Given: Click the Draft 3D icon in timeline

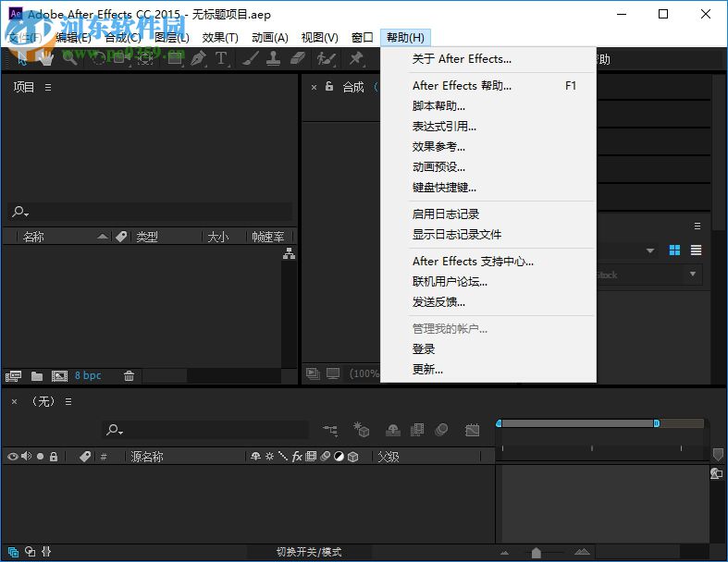Looking at the screenshot, I should click(361, 430).
